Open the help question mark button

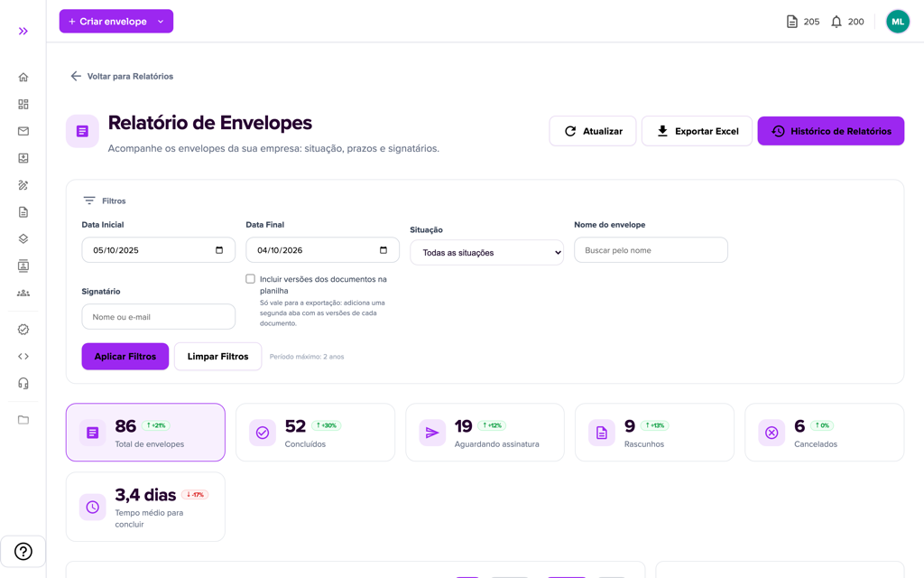(x=23, y=552)
